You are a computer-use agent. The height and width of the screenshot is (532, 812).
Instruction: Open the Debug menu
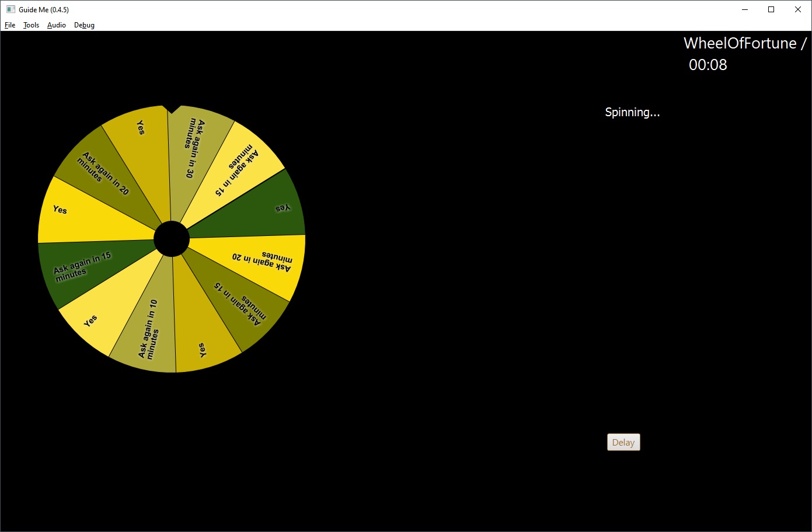point(84,25)
